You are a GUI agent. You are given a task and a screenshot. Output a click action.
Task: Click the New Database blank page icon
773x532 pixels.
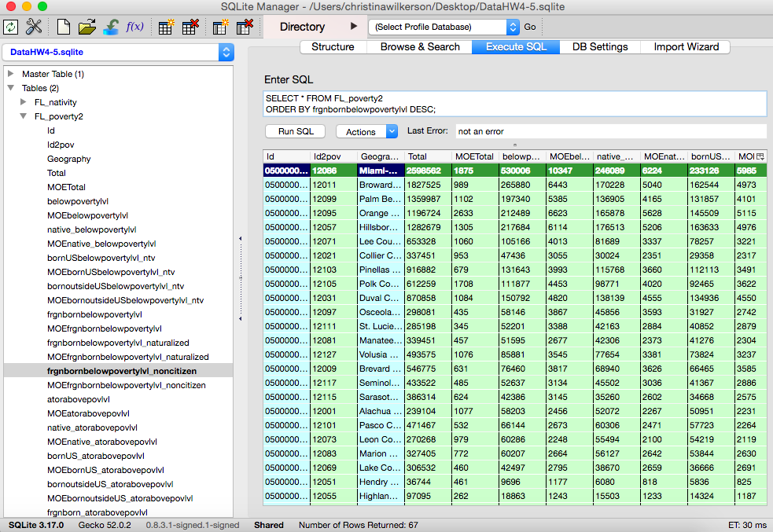tap(64, 27)
